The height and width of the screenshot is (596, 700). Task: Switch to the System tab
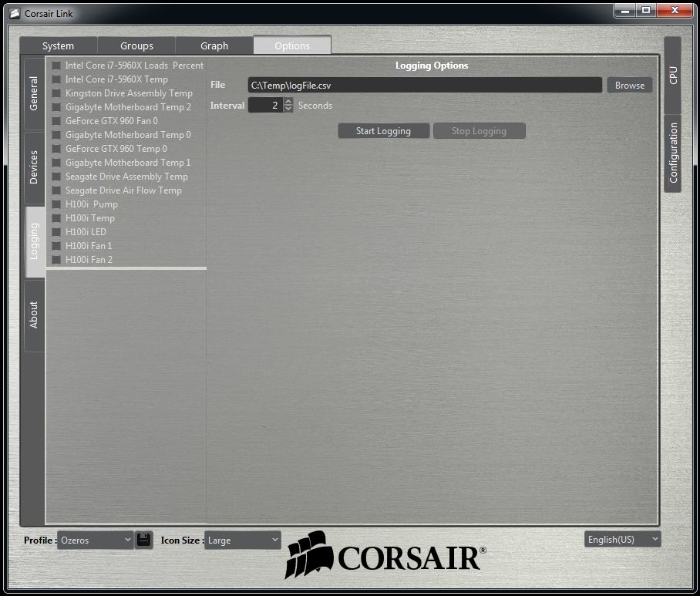pyautogui.click(x=58, y=45)
